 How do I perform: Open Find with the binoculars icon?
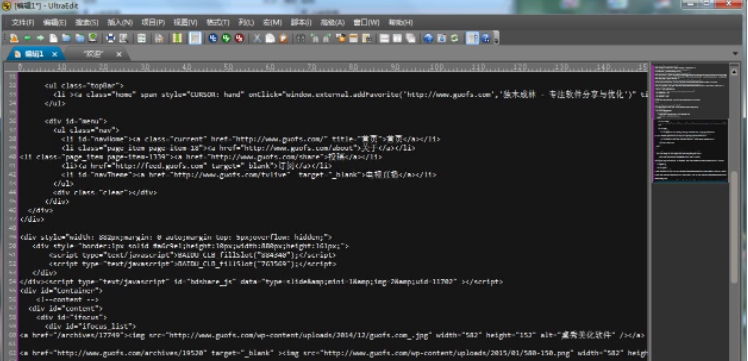tap(301, 38)
